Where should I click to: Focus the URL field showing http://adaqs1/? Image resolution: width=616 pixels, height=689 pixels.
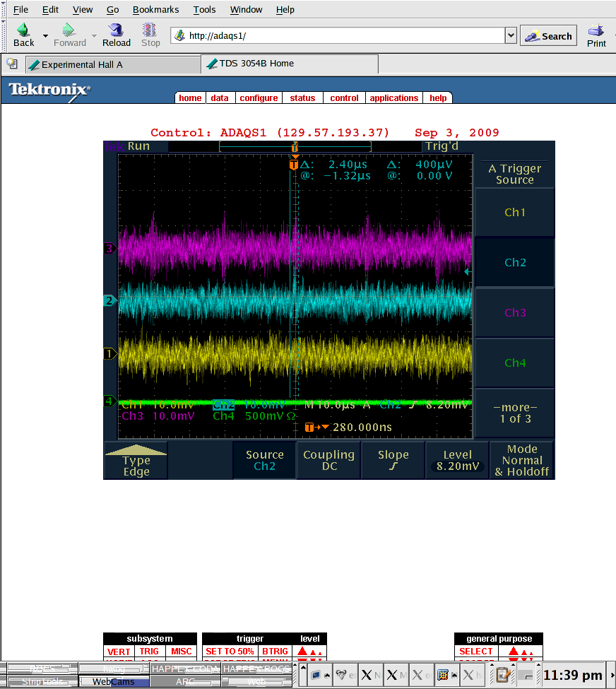point(338,35)
